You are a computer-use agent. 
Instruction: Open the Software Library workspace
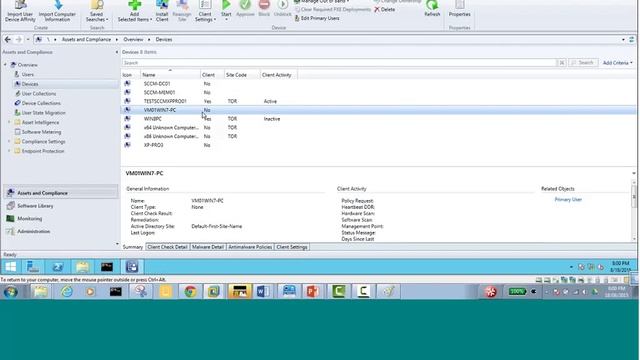tap(61, 206)
